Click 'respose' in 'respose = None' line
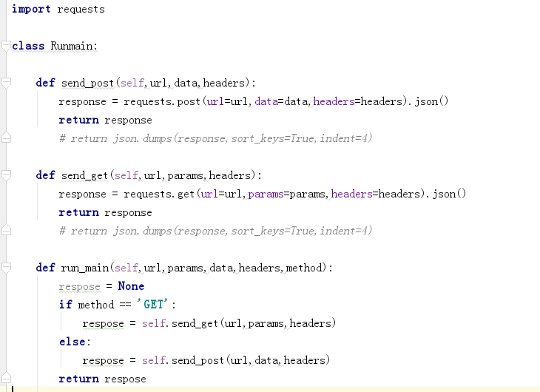 (80, 287)
